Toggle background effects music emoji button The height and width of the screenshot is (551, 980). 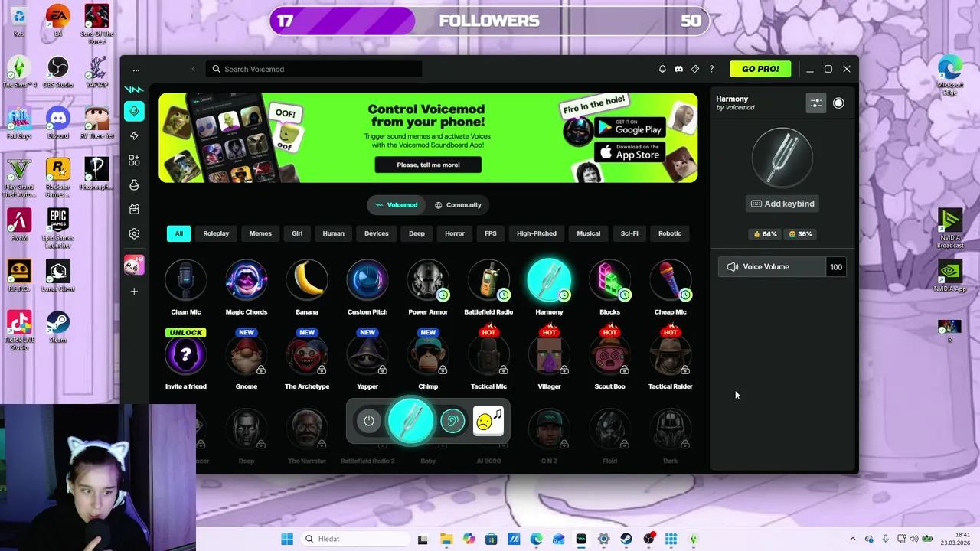click(488, 421)
